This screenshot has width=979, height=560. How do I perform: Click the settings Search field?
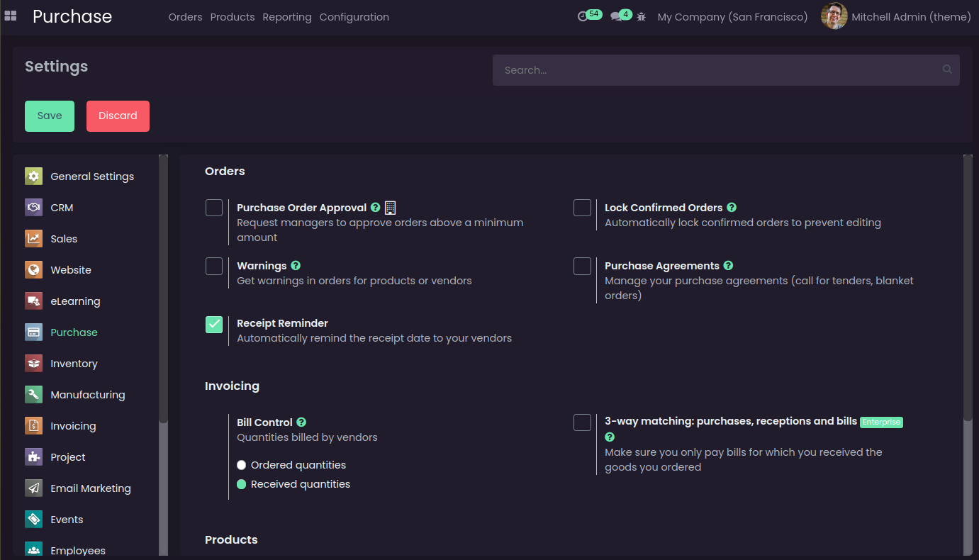[716, 70]
